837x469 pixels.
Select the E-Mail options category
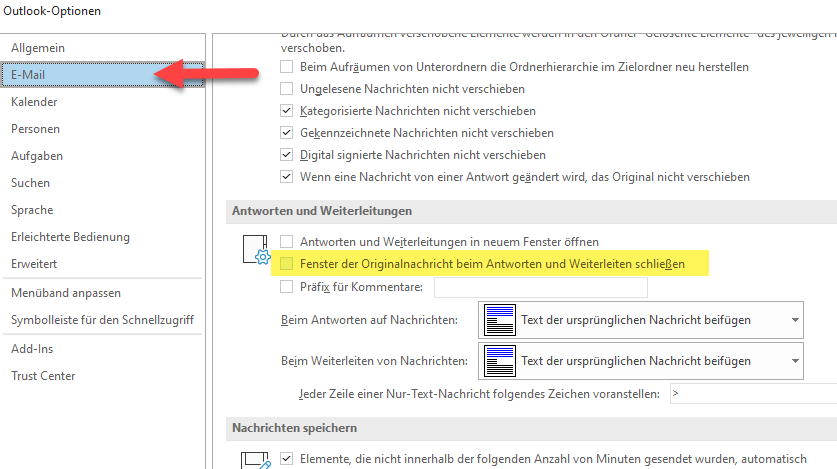pos(102,75)
